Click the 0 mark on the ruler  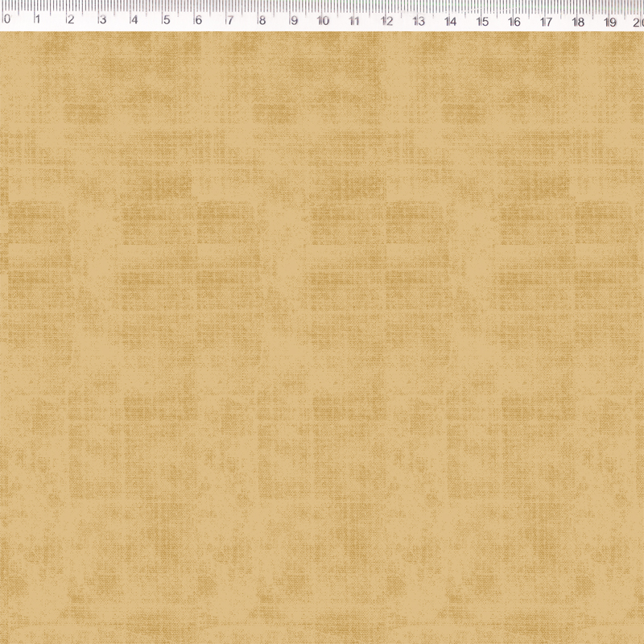point(6,19)
